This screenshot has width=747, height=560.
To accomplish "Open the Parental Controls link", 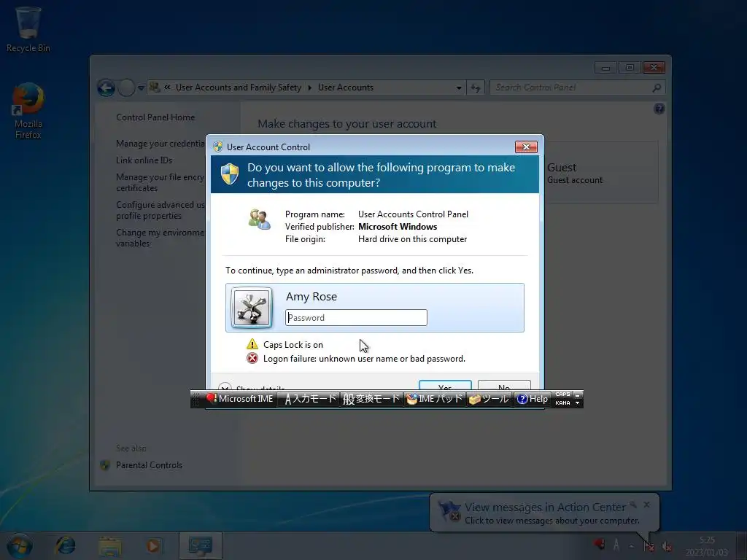I will pos(149,465).
